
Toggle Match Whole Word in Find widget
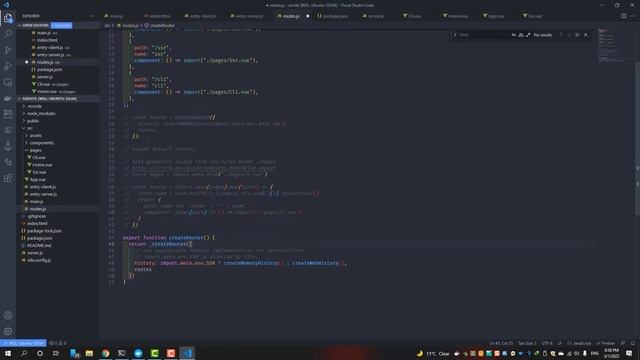click(x=521, y=35)
